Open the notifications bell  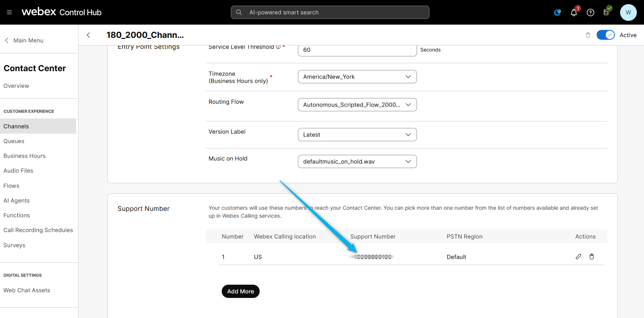(574, 13)
